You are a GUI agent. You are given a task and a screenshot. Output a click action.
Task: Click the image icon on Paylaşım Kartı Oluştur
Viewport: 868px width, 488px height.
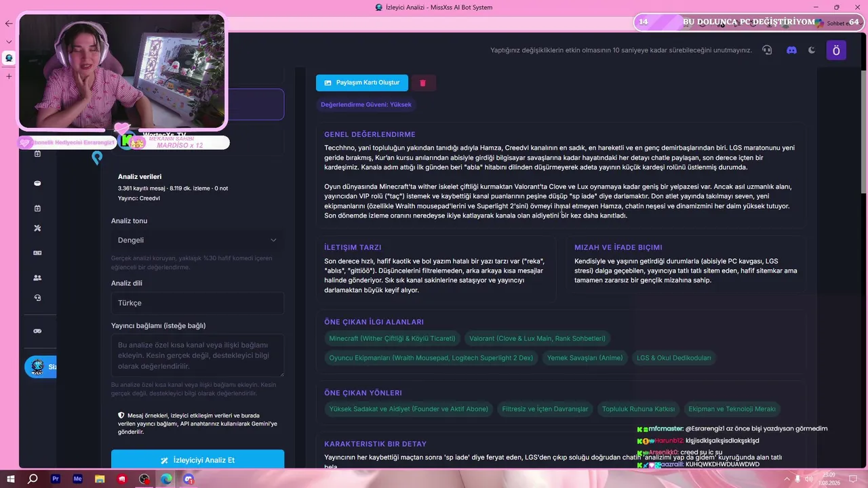coord(328,83)
